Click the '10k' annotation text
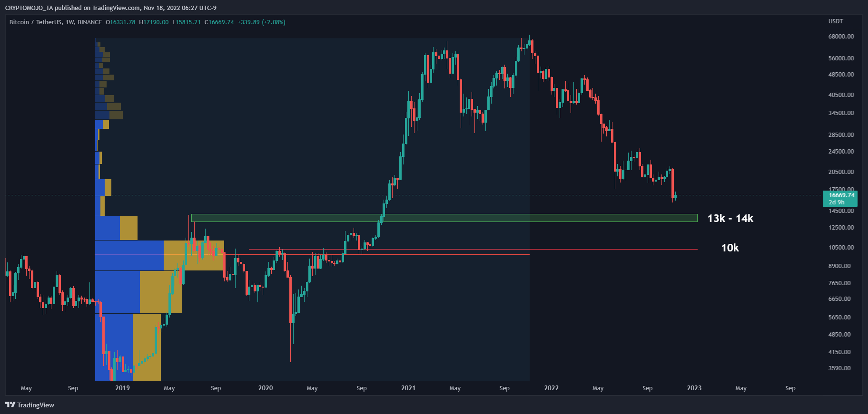 (730, 248)
